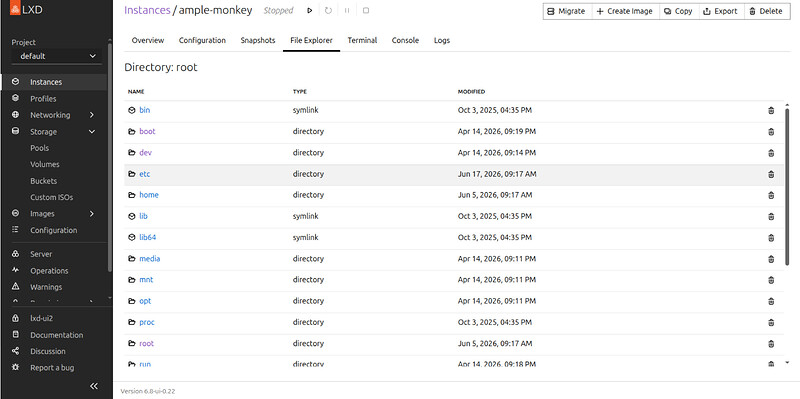800x399 pixels.
Task: Click the Delete instance button
Action: pyautogui.click(x=766, y=11)
